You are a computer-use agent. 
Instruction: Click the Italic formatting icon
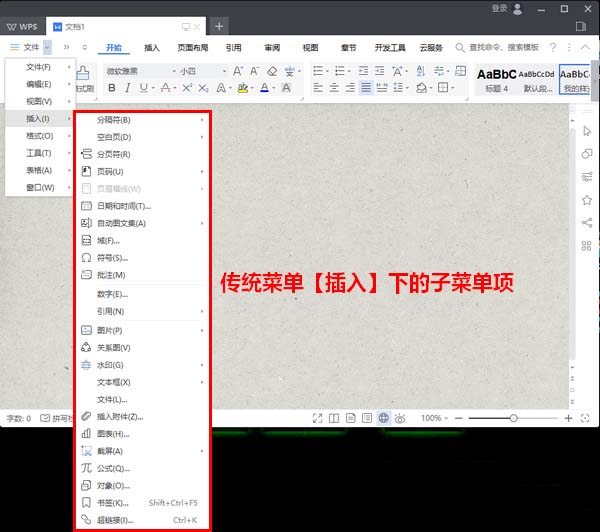click(x=128, y=88)
